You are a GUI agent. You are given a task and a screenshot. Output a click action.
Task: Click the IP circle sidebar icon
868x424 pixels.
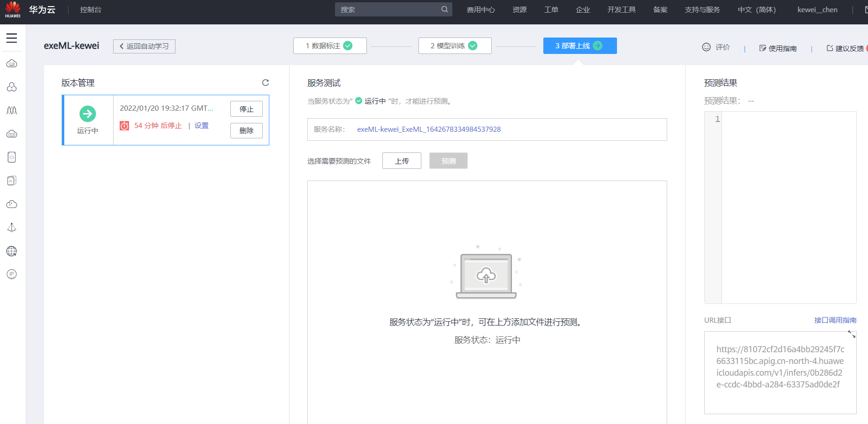click(12, 274)
